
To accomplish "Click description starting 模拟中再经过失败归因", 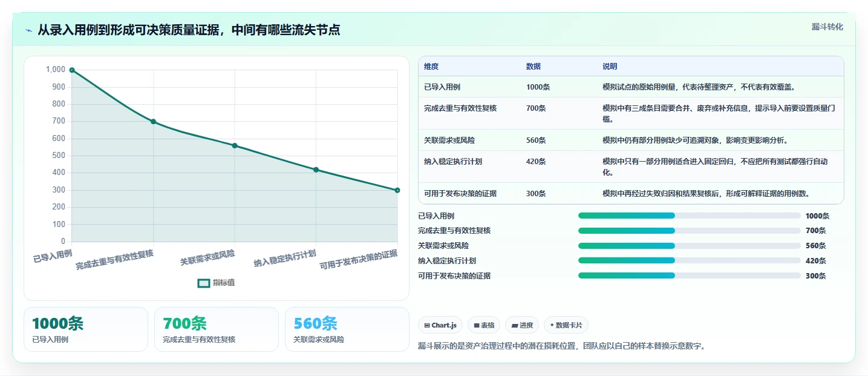I will coord(706,193).
